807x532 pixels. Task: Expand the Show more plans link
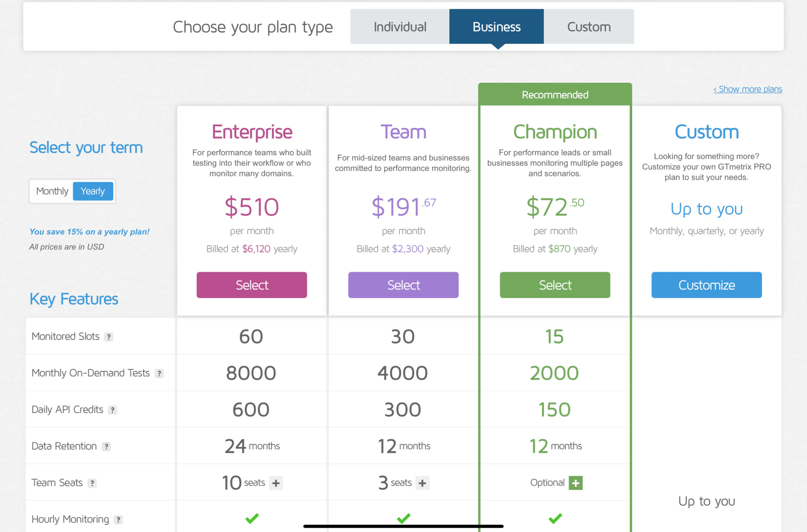[747, 89]
